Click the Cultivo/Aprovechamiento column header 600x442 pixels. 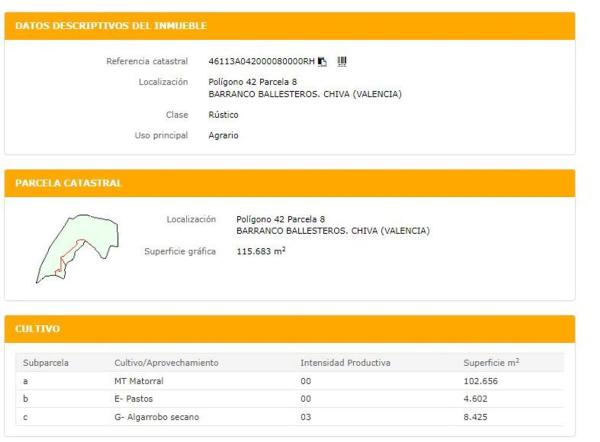[166, 362]
